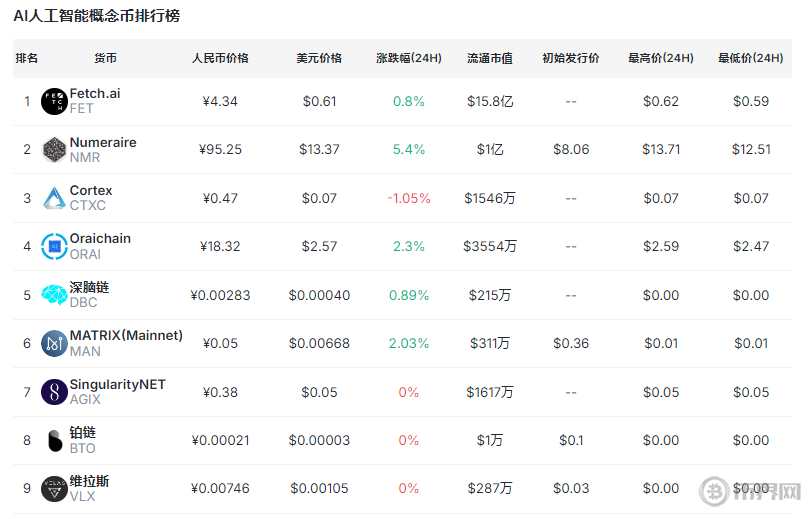Click the Numeraire coin logo icon

click(54, 150)
